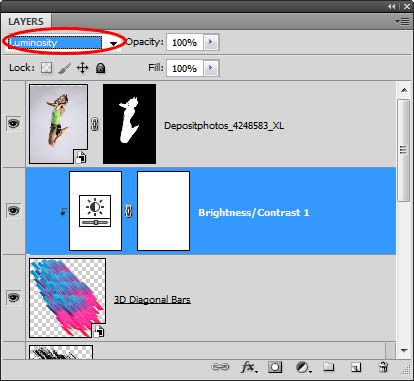The height and width of the screenshot is (381, 414).
Task: Click the Depositphotos layer mask link icon
Action: click(95, 124)
